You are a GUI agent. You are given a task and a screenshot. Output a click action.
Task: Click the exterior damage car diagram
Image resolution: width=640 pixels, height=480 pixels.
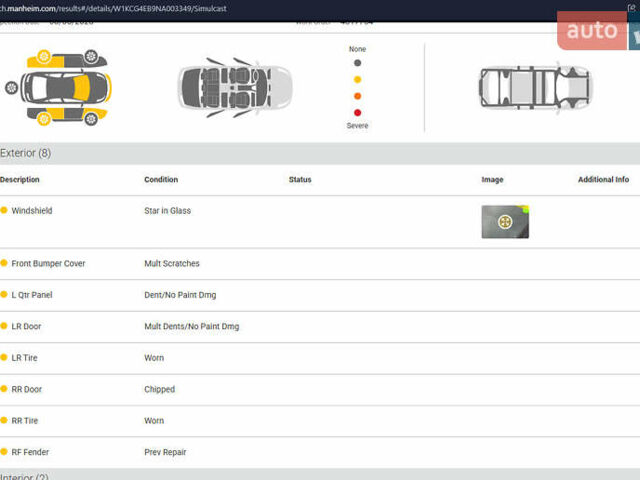[x=58, y=88]
